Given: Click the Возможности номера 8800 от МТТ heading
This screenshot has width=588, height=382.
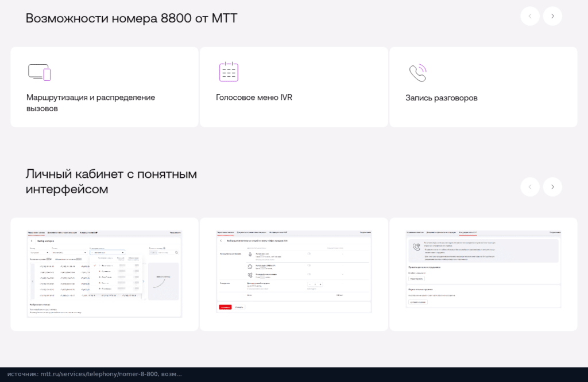Looking at the screenshot, I should point(131,18).
